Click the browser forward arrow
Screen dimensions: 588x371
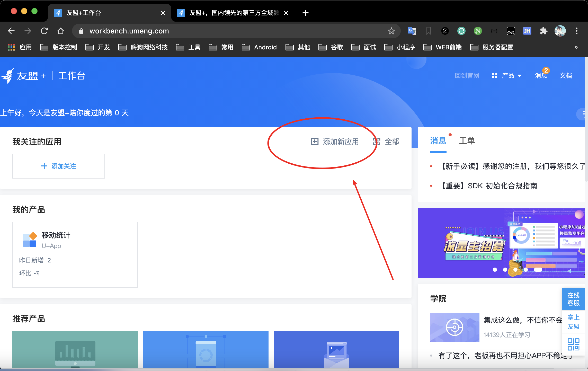(x=28, y=31)
